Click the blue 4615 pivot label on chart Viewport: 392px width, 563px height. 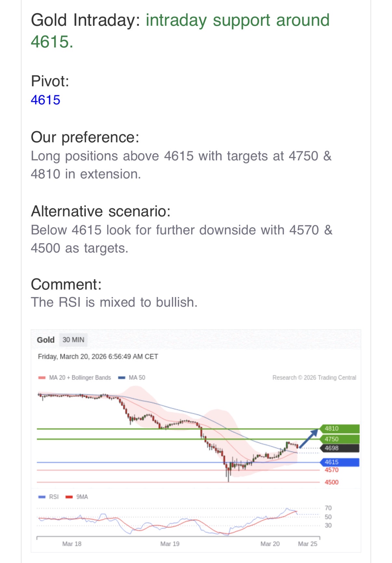pyautogui.click(x=340, y=462)
